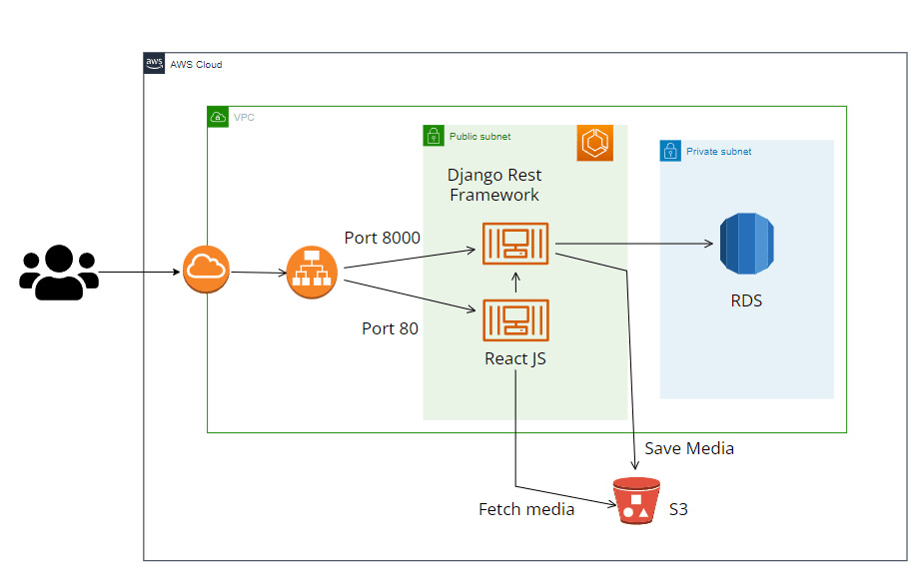Select the Save Media text label
Image resolution: width=918 pixels, height=588 pixels.
[x=689, y=449]
